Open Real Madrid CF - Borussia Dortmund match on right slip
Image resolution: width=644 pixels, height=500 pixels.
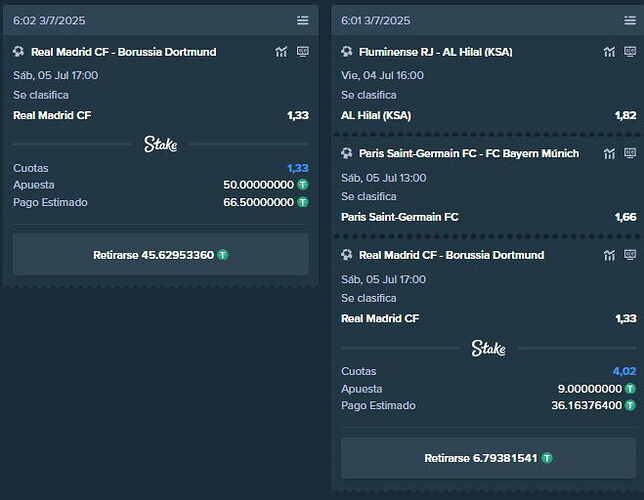tap(451, 255)
